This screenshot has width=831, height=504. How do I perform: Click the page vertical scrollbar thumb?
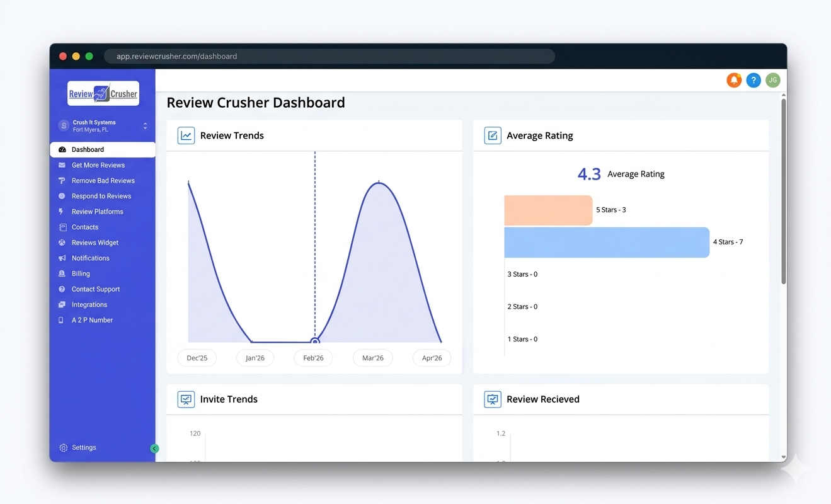click(x=784, y=191)
